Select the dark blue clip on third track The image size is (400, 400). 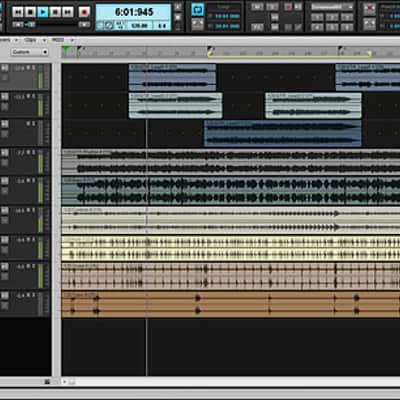pos(283,134)
